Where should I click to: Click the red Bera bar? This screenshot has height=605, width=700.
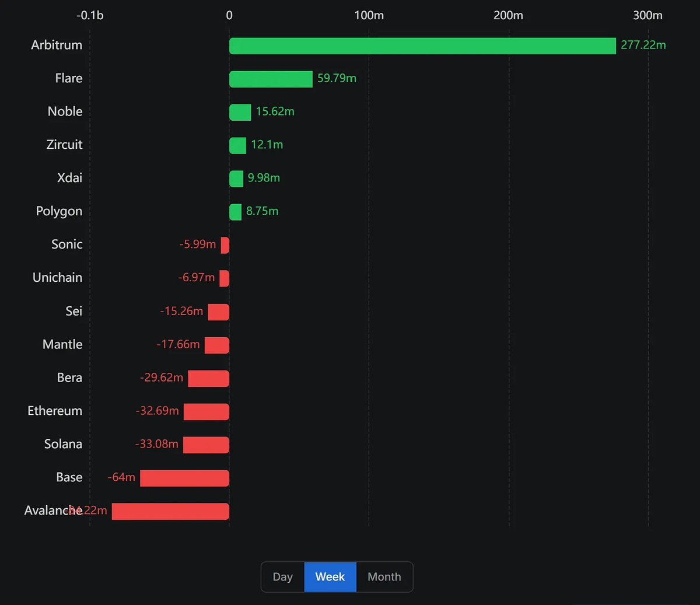pyautogui.click(x=208, y=379)
